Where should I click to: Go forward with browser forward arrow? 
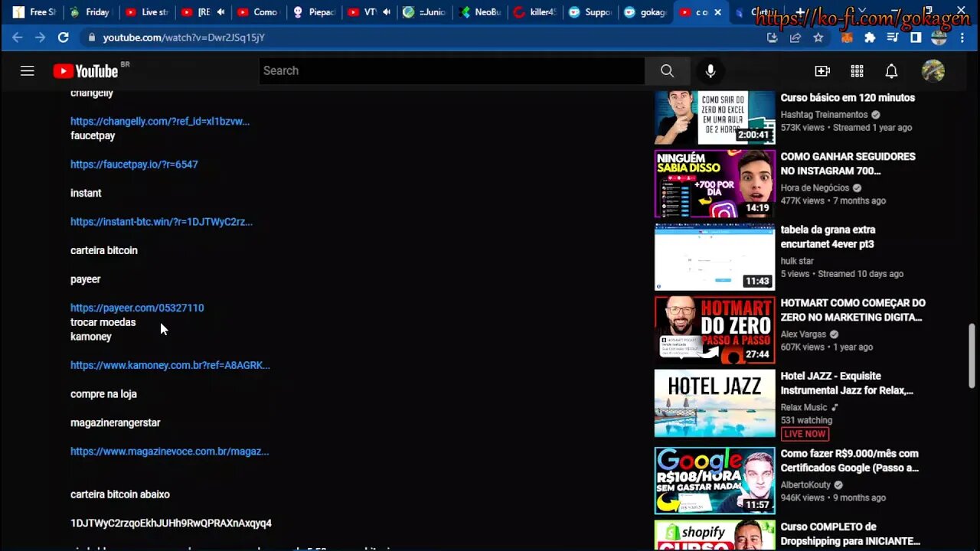click(40, 37)
